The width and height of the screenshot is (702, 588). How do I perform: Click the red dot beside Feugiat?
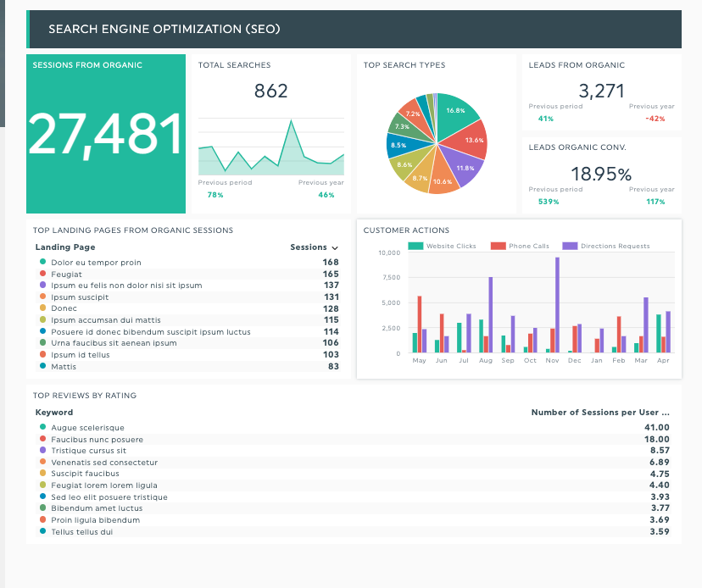(x=42, y=275)
